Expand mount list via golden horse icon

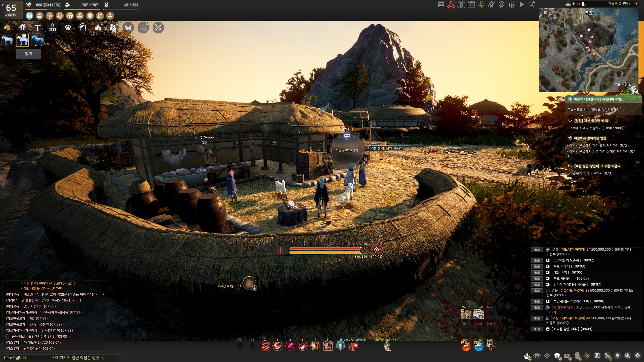(7, 27)
